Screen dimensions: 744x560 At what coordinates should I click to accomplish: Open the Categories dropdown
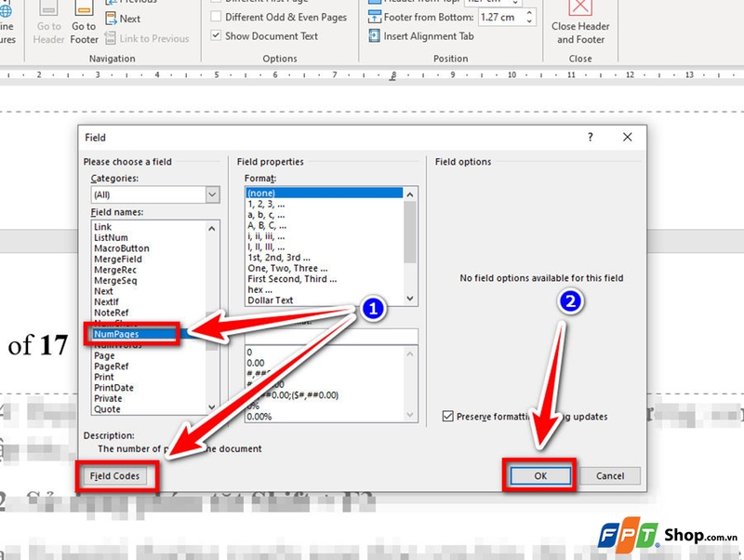tap(212, 194)
